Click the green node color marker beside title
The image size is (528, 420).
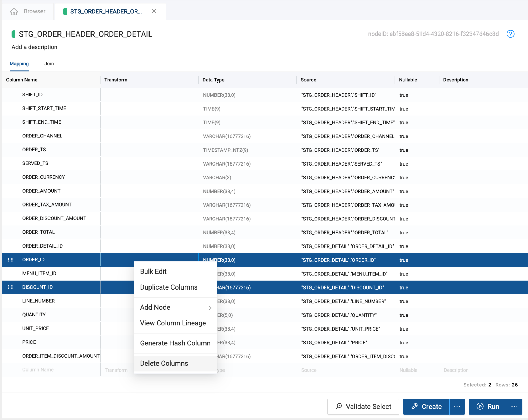(13, 34)
